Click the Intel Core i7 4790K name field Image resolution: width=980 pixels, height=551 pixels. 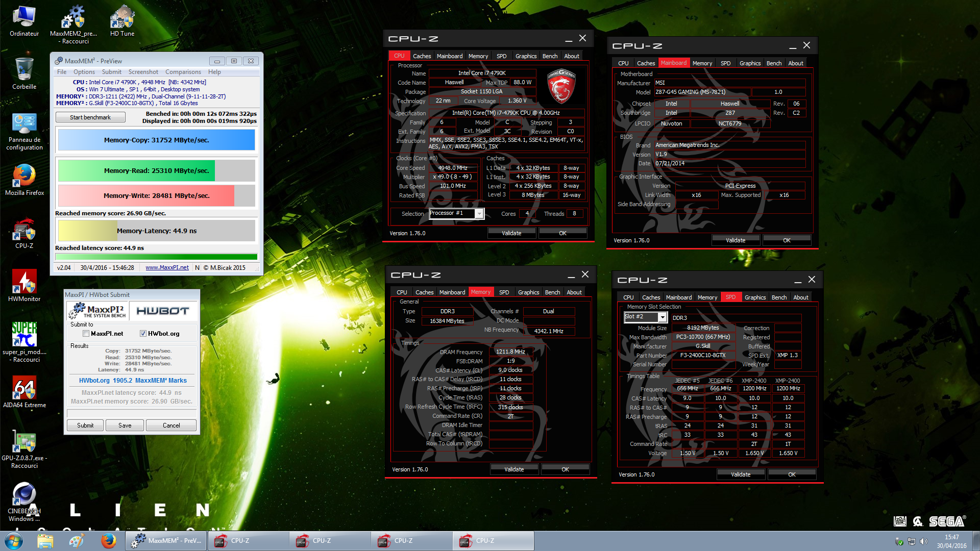pyautogui.click(x=482, y=73)
